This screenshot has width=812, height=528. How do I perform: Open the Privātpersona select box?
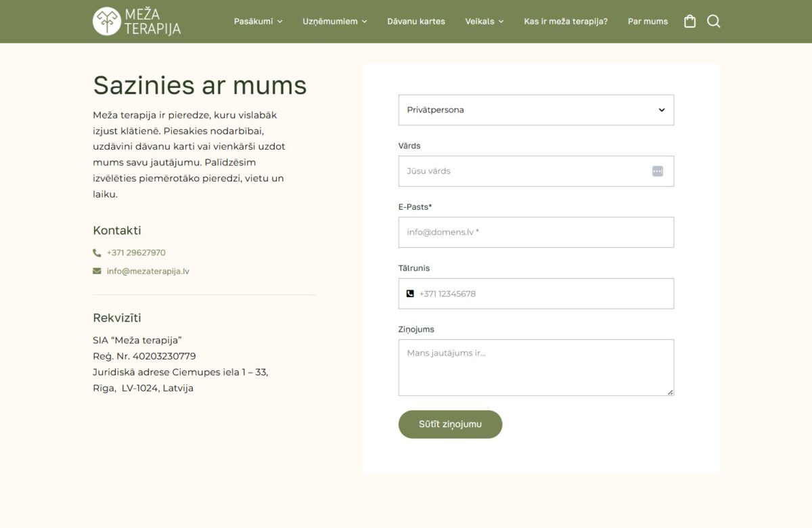(536, 110)
